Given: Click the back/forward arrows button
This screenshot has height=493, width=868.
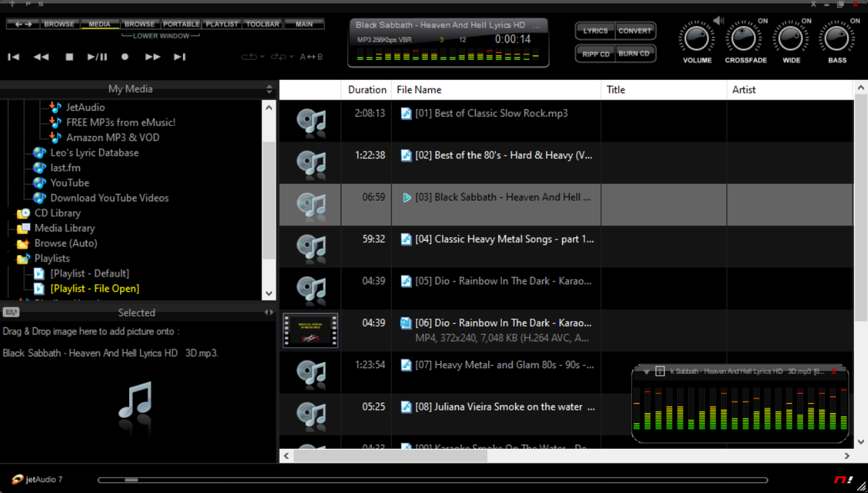Looking at the screenshot, I should click(x=24, y=24).
